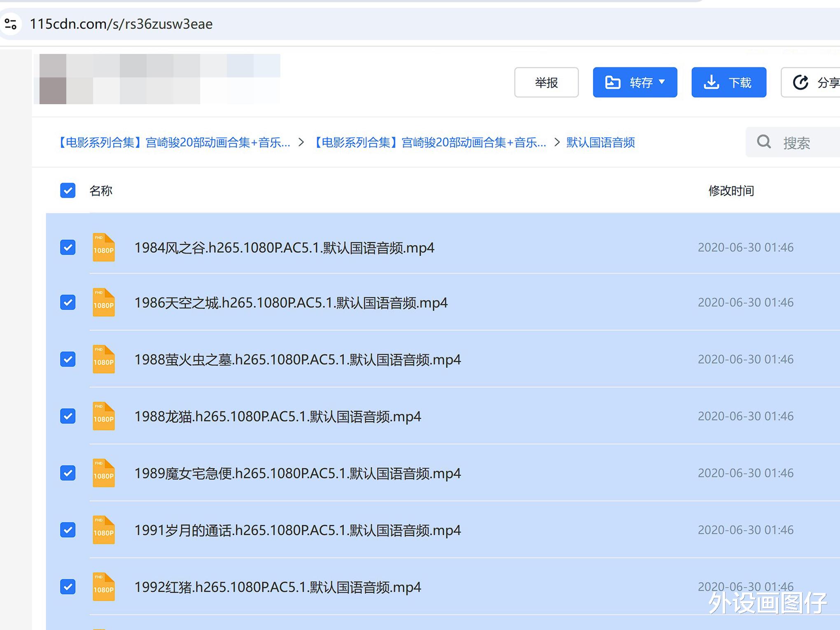
Task: Click the site settings icon in address bar
Action: tap(11, 24)
